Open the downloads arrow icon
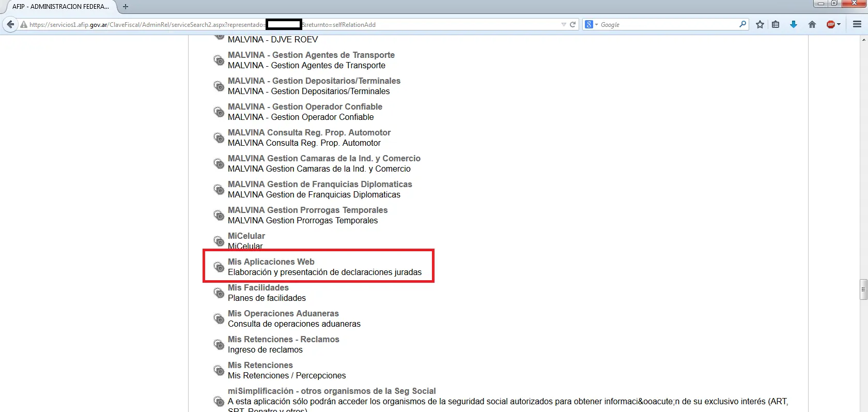Viewport: 868px width, 412px height. tap(794, 24)
